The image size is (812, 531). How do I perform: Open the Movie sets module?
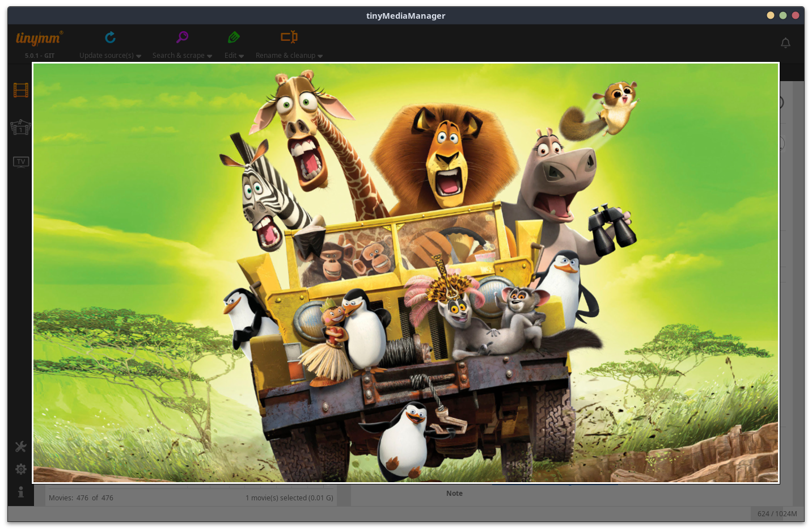click(x=21, y=127)
